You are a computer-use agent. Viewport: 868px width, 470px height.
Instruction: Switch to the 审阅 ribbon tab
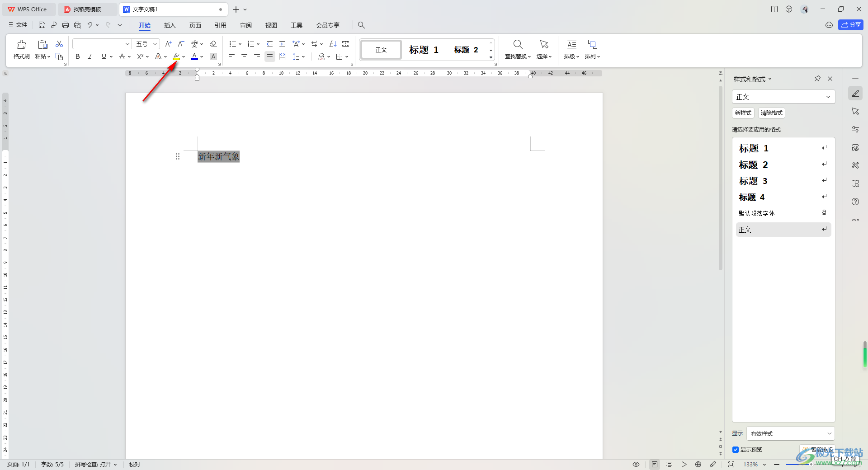[x=246, y=25]
